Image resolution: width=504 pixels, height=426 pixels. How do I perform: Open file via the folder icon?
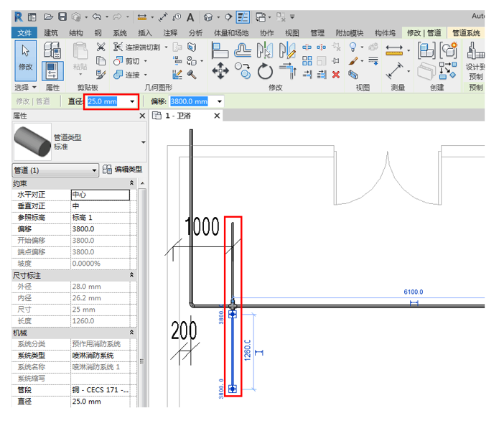[x=48, y=17]
